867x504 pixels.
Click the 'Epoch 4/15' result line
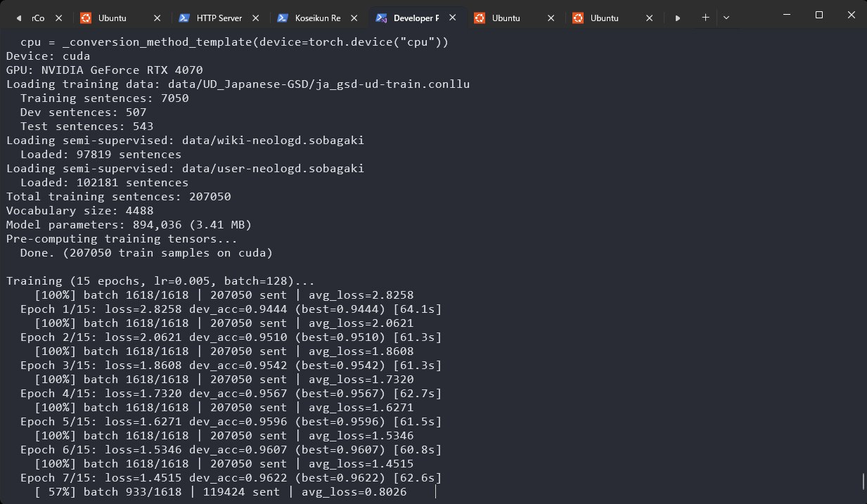[x=231, y=394]
